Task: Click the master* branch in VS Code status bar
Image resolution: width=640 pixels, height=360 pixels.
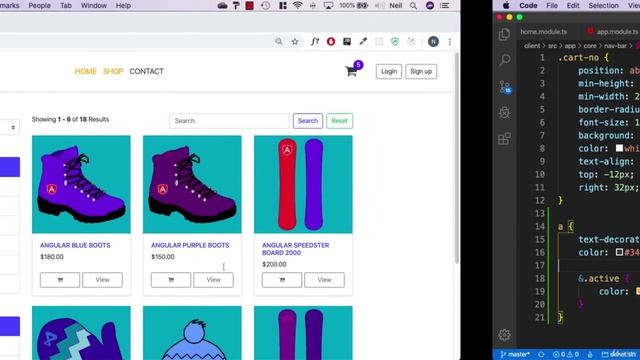Action: point(515,354)
